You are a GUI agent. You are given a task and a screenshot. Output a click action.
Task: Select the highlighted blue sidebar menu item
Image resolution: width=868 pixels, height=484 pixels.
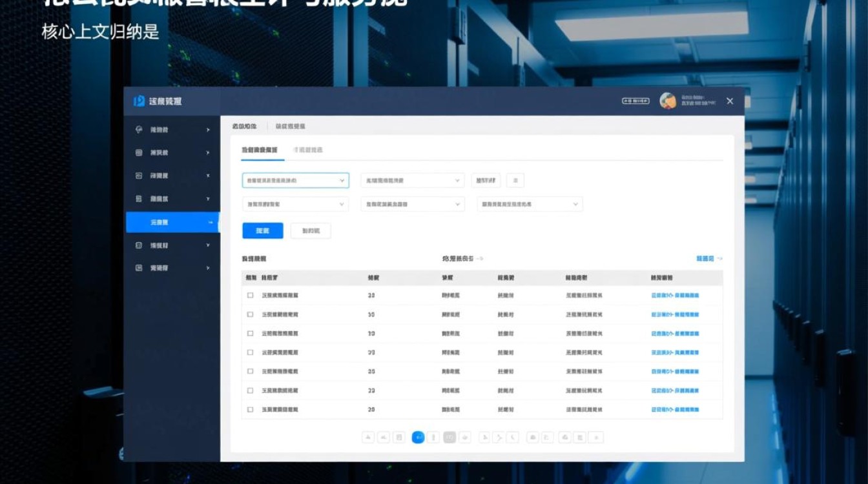click(172, 222)
